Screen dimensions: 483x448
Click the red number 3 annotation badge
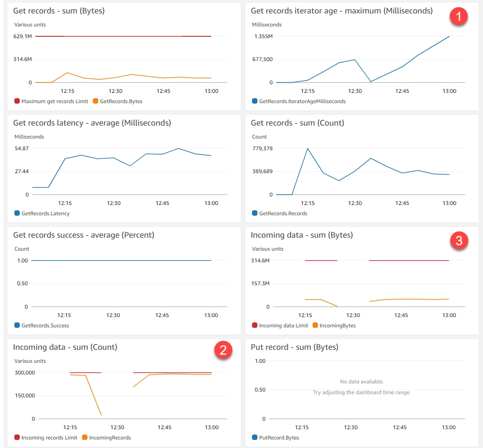click(459, 241)
